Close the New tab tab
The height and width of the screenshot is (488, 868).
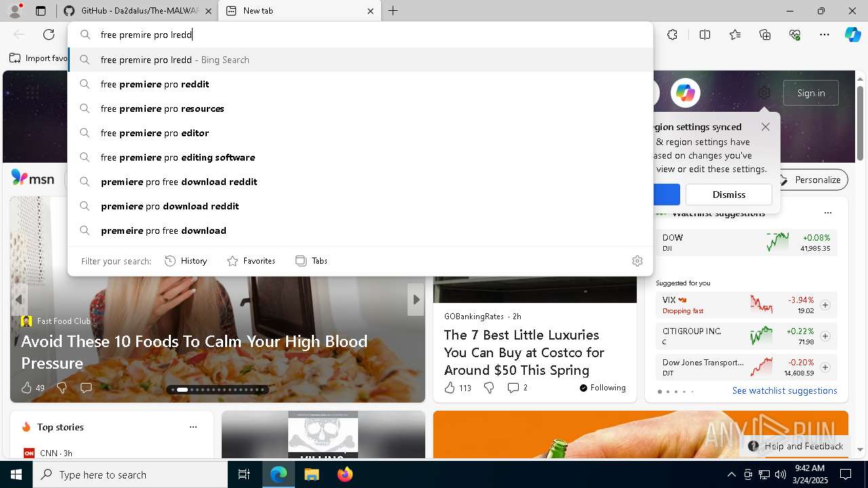370,11
